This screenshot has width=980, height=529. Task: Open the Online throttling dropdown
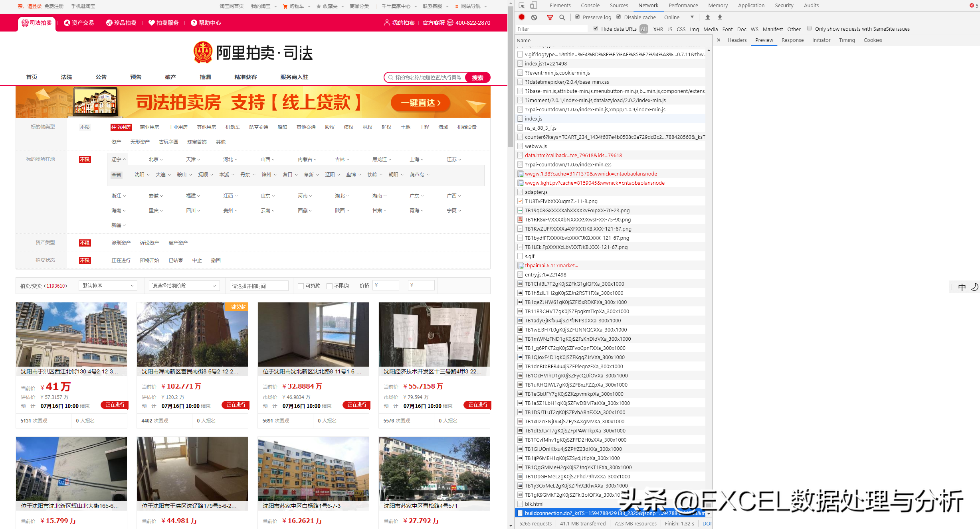(679, 17)
